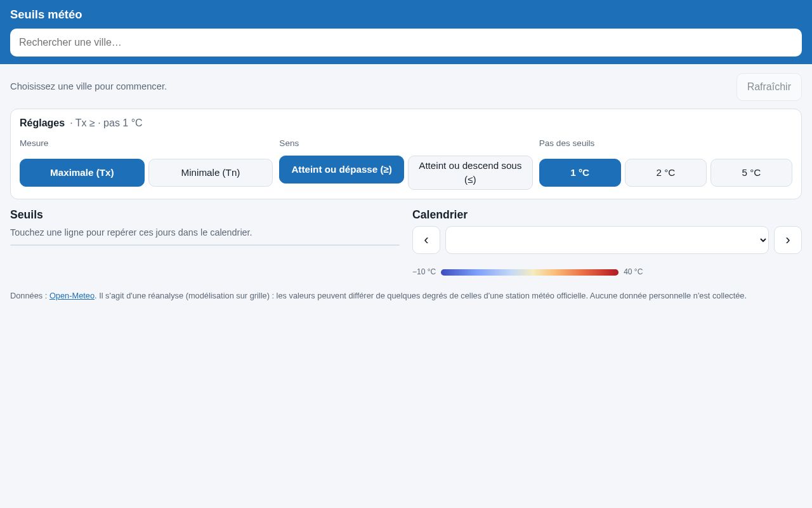Click the Calendrier section heading
This screenshot has width=812, height=508.
(x=440, y=215)
